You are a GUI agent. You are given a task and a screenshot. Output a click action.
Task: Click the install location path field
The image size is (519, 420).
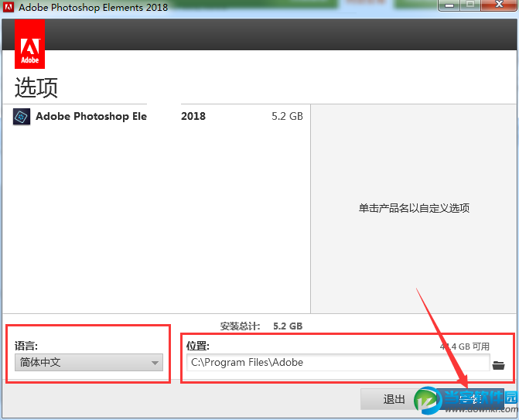tap(338, 363)
